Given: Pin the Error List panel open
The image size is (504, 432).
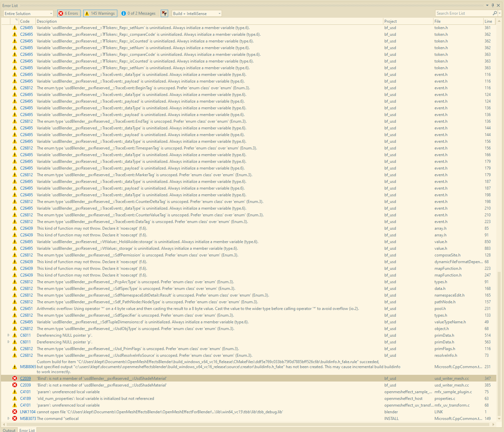Looking at the screenshot, I should pos(492,5).
